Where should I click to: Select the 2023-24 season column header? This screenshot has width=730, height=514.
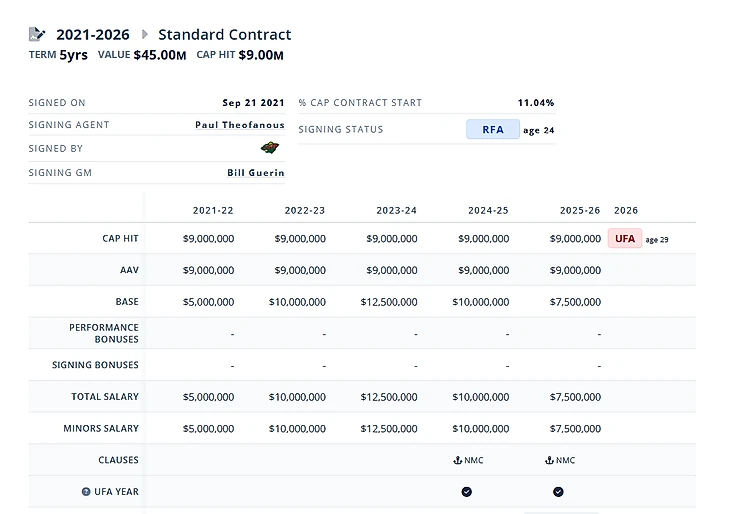click(397, 210)
